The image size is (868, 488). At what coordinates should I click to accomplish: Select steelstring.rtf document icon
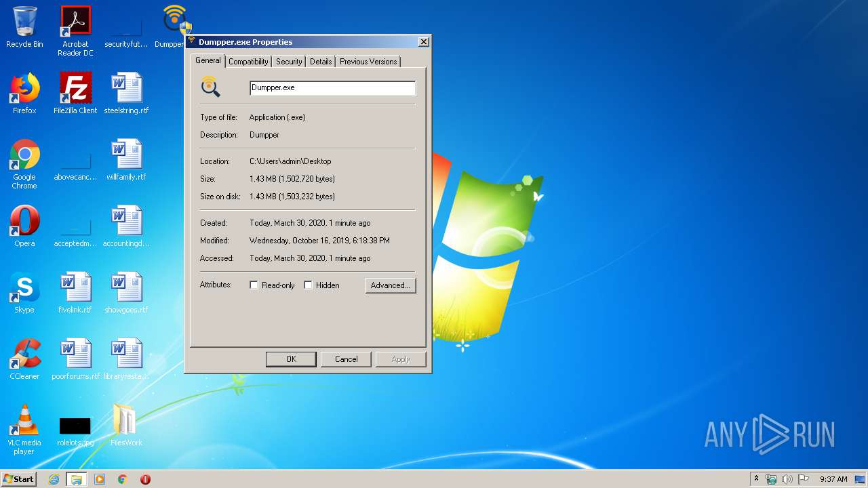pyautogui.click(x=126, y=94)
